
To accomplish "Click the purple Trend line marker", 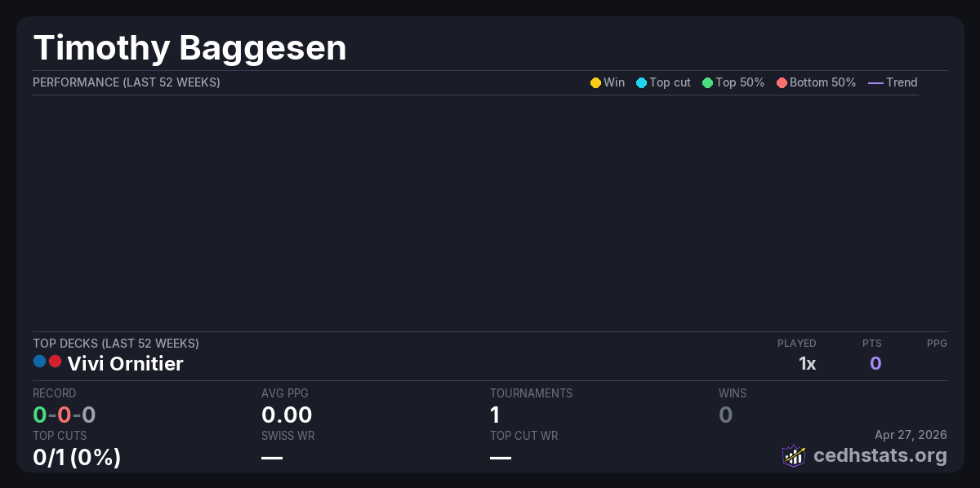I will click(x=875, y=82).
